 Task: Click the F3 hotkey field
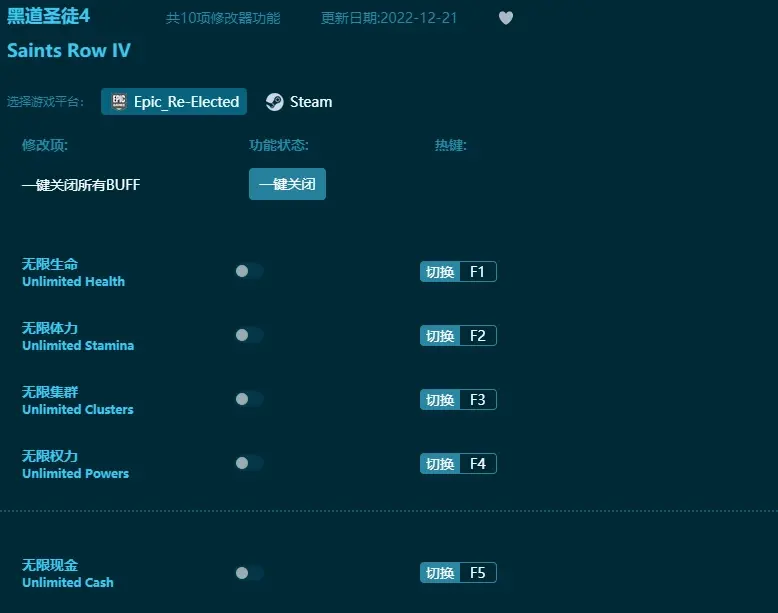[478, 400]
